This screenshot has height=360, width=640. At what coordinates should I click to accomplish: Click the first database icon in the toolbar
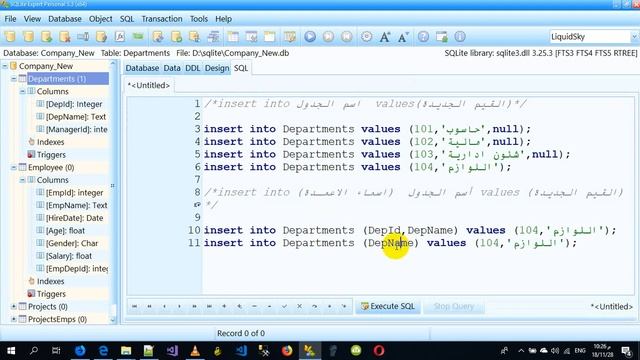tap(10, 37)
